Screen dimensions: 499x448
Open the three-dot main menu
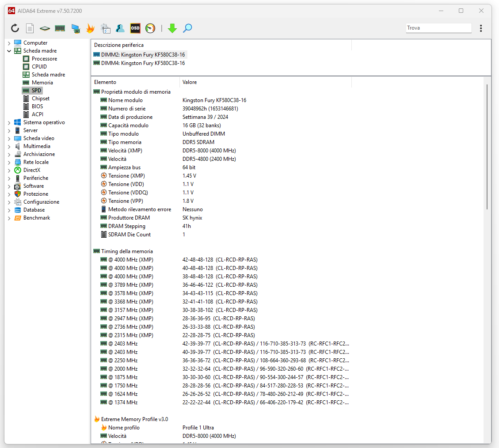pyautogui.click(x=481, y=28)
